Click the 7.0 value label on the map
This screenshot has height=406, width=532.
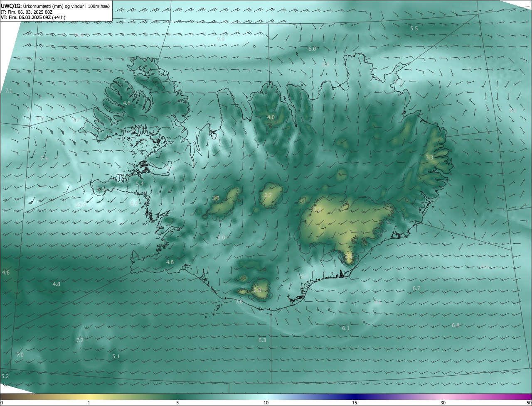click(x=20, y=355)
